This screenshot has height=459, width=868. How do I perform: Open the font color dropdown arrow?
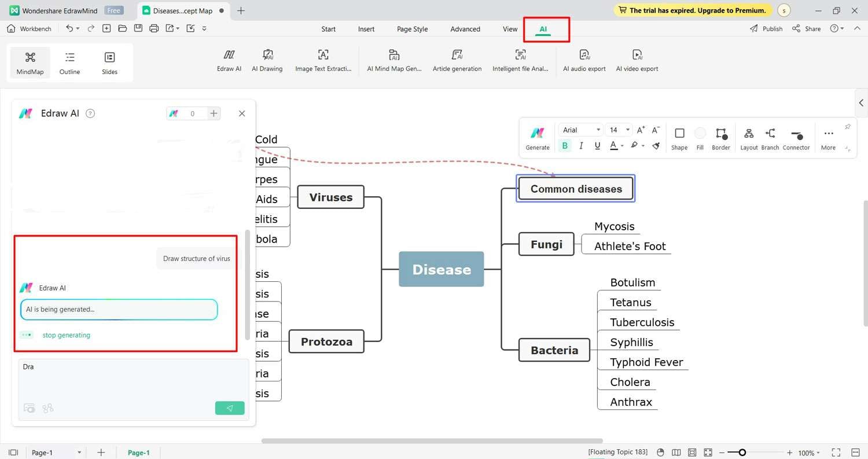[x=622, y=146]
